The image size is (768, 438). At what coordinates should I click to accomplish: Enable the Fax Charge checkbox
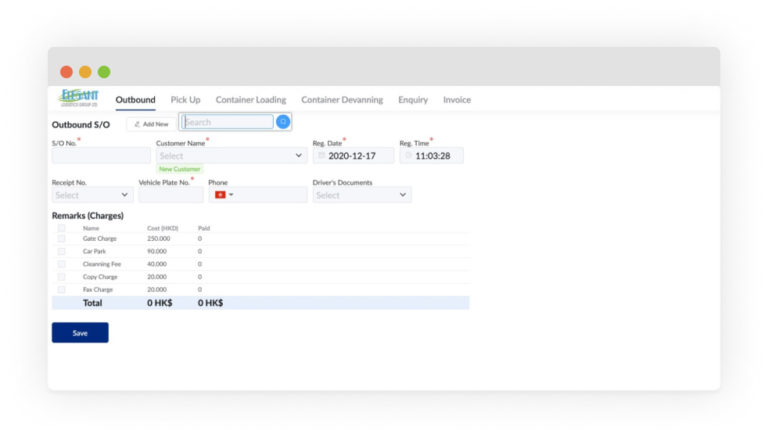click(x=61, y=290)
